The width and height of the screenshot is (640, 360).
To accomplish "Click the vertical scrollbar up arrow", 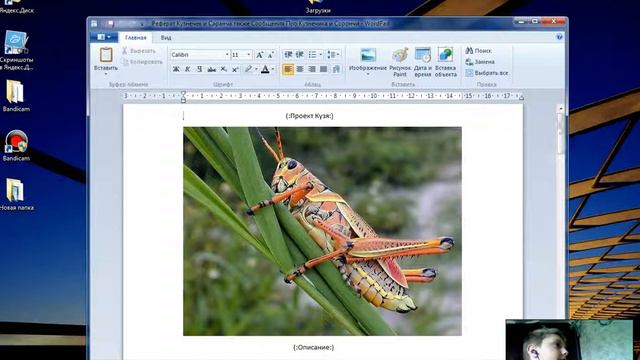I will click(x=560, y=109).
